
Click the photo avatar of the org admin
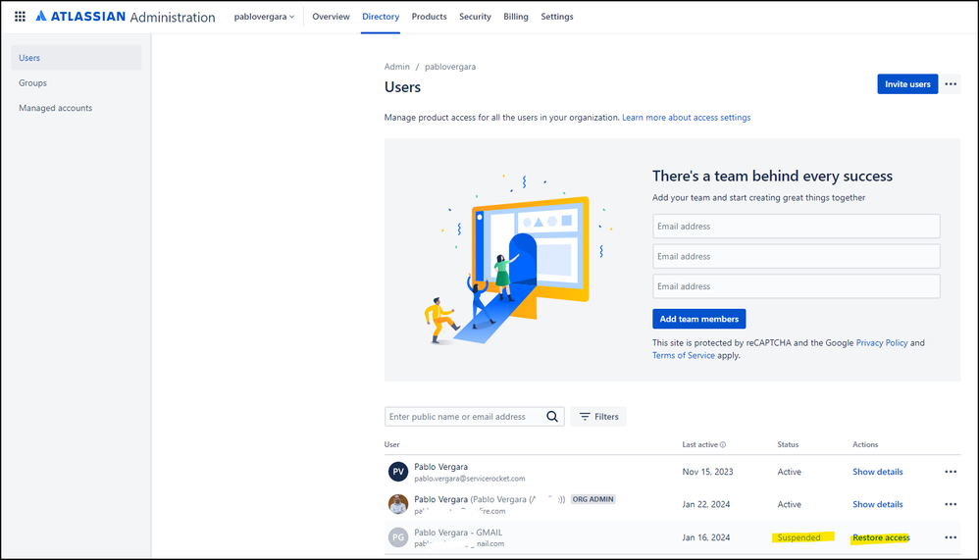pyautogui.click(x=397, y=504)
